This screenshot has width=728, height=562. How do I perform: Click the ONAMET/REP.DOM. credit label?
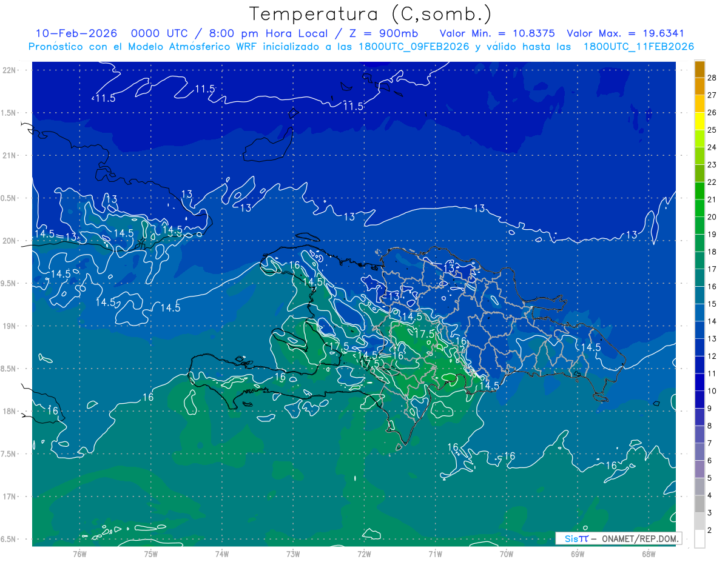click(640, 538)
